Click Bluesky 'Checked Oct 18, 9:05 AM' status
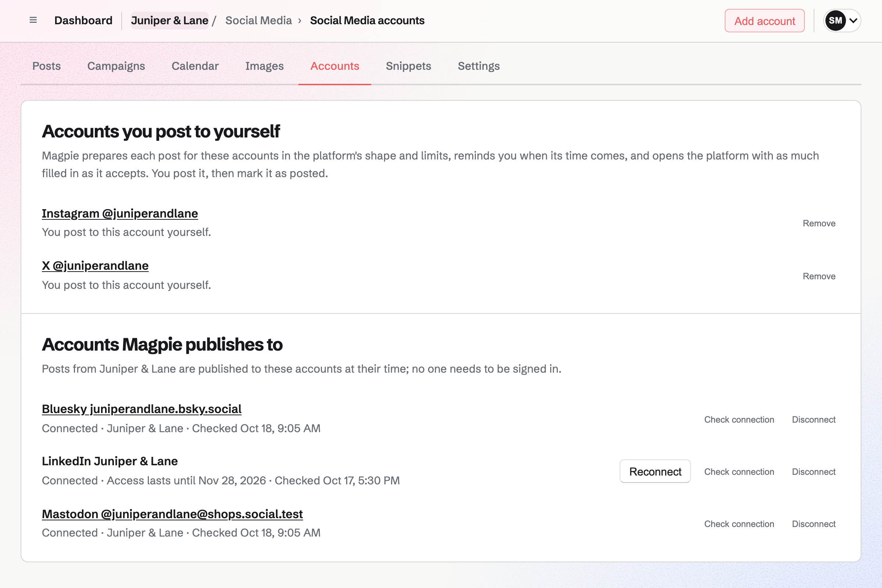The height and width of the screenshot is (588, 882). (256, 429)
